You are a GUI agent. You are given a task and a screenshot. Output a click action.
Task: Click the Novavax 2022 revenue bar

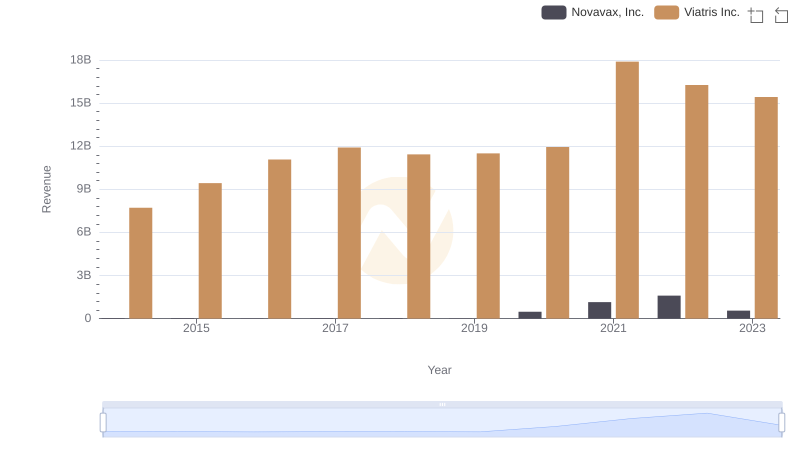coord(669,307)
